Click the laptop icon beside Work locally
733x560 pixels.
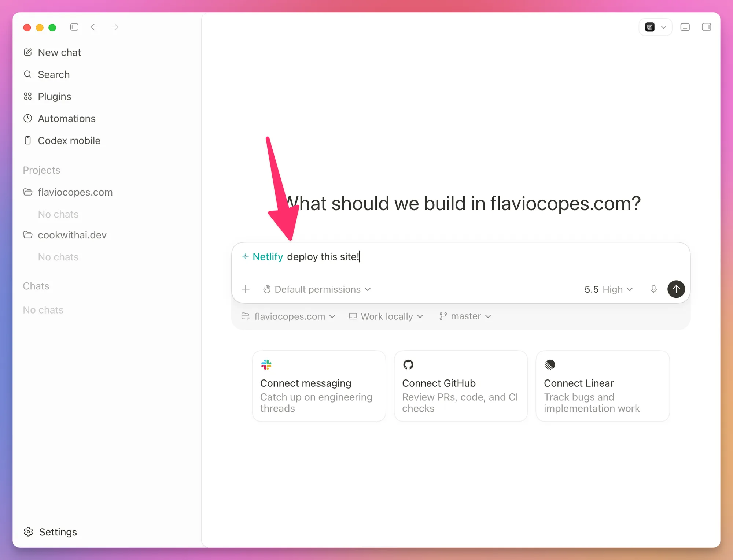[x=353, y=316]
